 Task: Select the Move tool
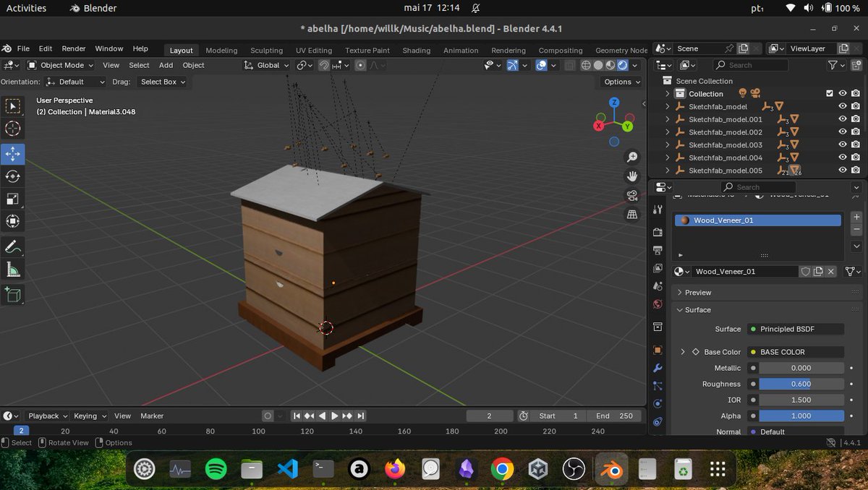point(13,153)
